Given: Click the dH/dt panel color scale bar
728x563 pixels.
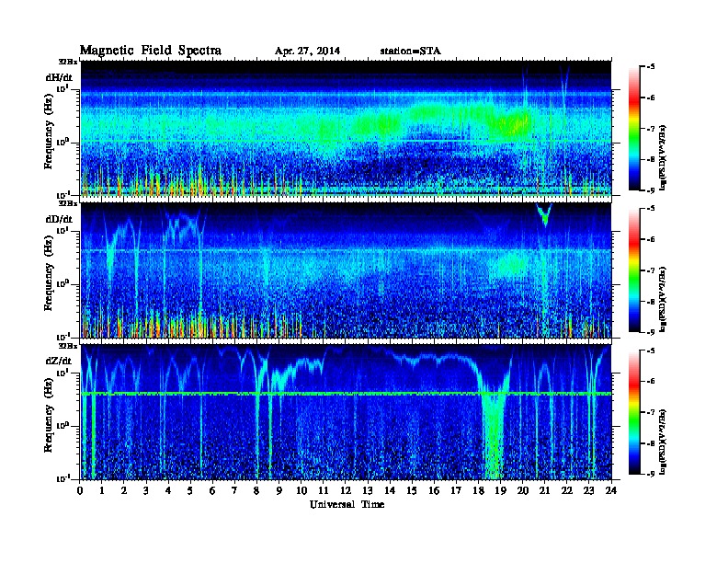Looking at the screenshot, I should click(x=634, y=129).
